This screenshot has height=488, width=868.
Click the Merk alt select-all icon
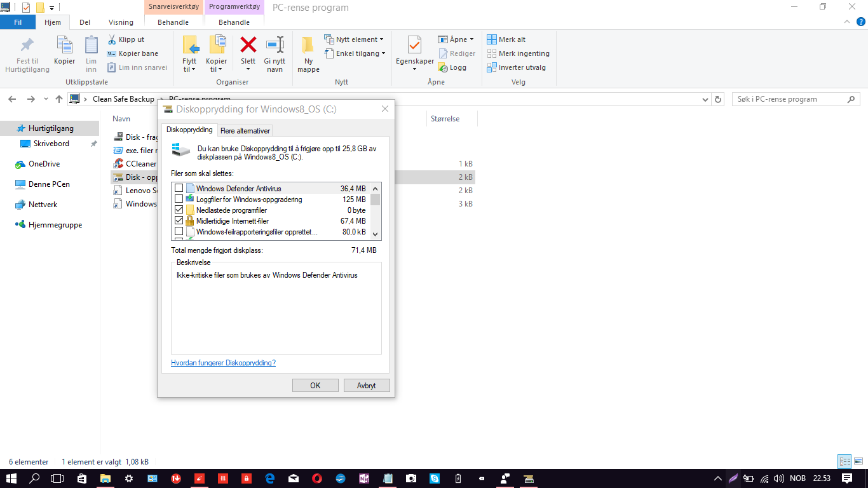click(492, 39)
